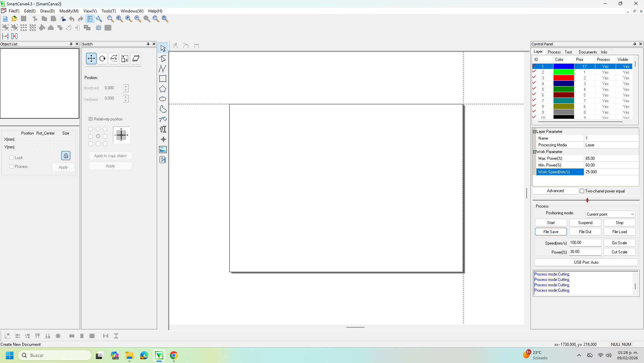Screen dimensions: 644x363
Task: Switch to the Documents tab
Action: point(588,52)
